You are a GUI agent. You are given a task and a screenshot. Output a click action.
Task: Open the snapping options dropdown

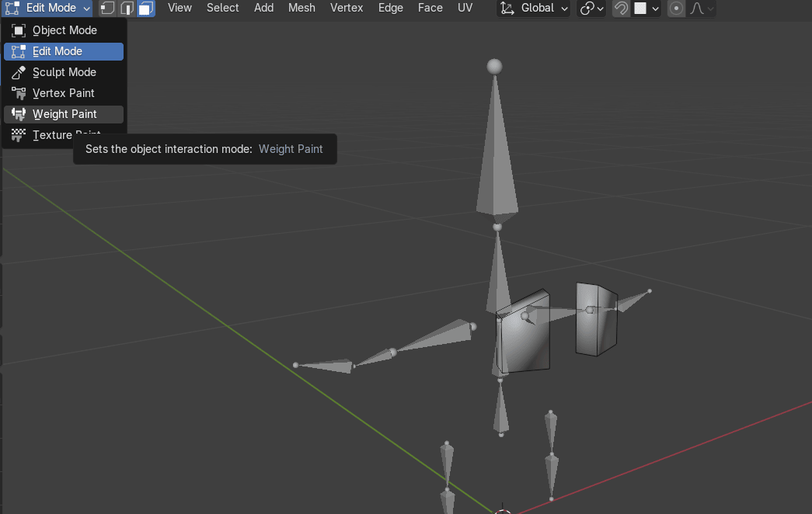pos(646,9)
